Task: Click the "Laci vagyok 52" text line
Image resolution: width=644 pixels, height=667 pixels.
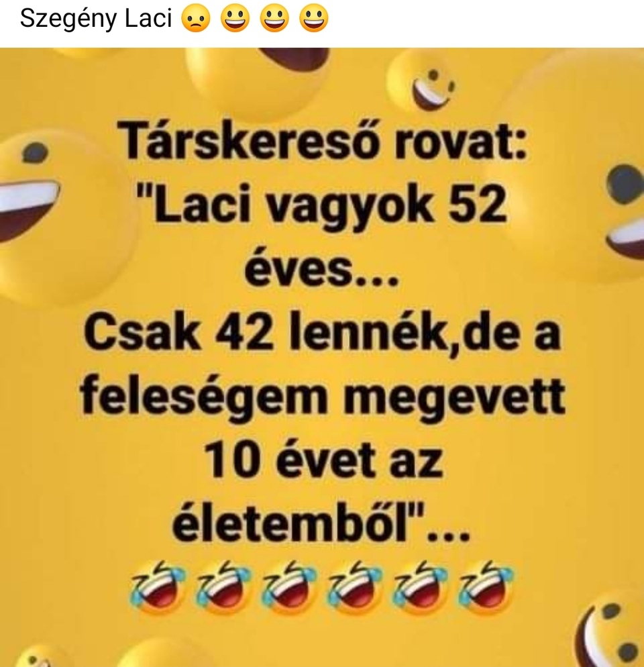Action: (322, 205)
